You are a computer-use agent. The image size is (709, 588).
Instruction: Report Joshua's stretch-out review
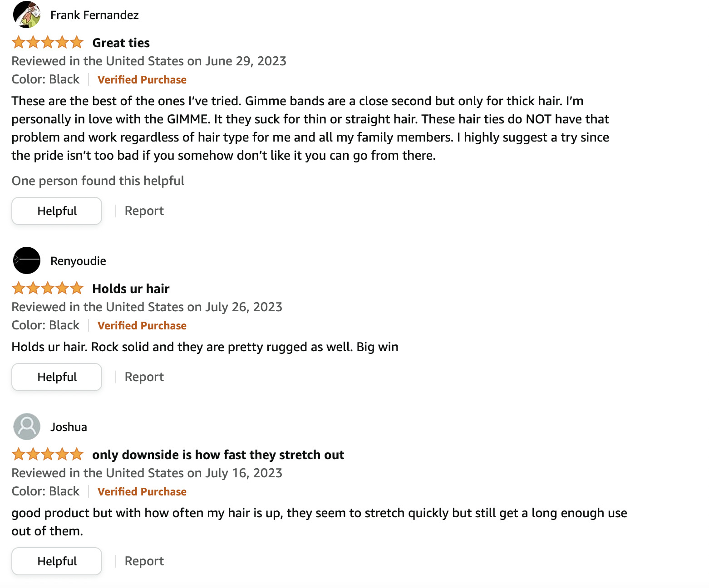144,561
